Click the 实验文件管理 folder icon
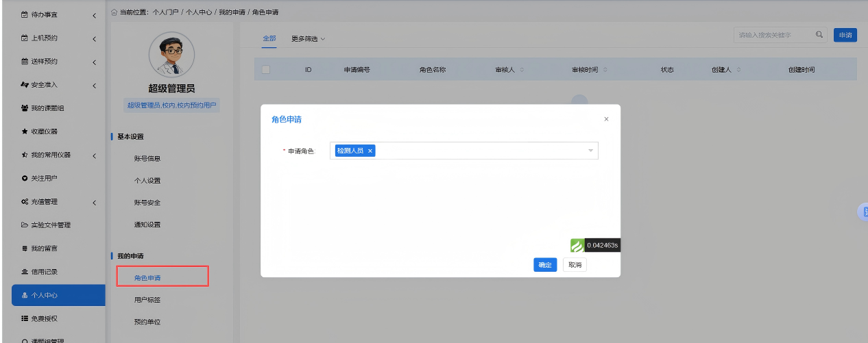The width and height of the screenshot is (868, 343). point(25,225)
